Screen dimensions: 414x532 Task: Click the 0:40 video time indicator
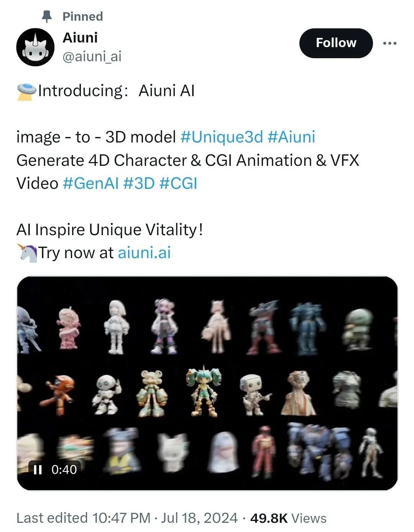coord(64,470)
